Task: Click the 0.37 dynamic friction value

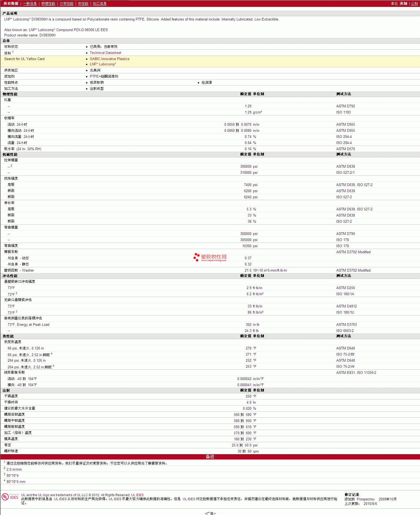Action: (248, 258)
